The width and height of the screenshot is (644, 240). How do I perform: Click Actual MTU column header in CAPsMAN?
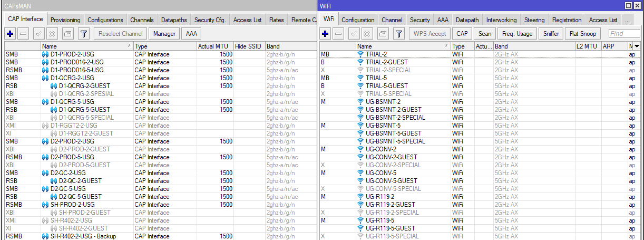pyautogui.click(x=215, y=46)
